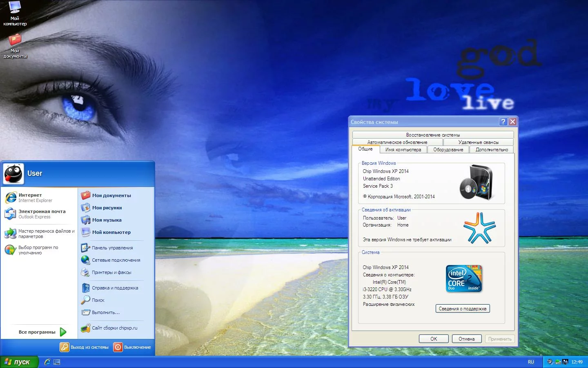Image resolution: width=588 pixels, height=368 pixels.
Task: Click Сведения о поддержке button
Action: click(462, 309)
